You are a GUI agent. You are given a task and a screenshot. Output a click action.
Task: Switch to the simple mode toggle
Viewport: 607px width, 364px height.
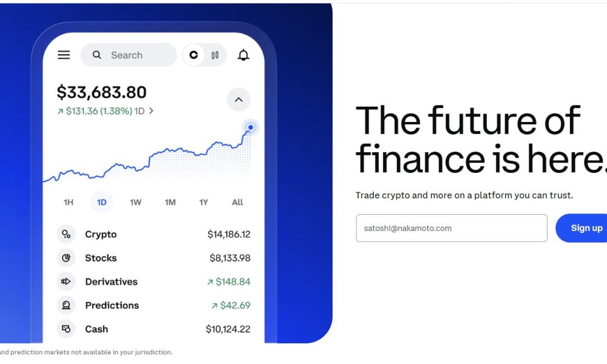click(194, 55)
